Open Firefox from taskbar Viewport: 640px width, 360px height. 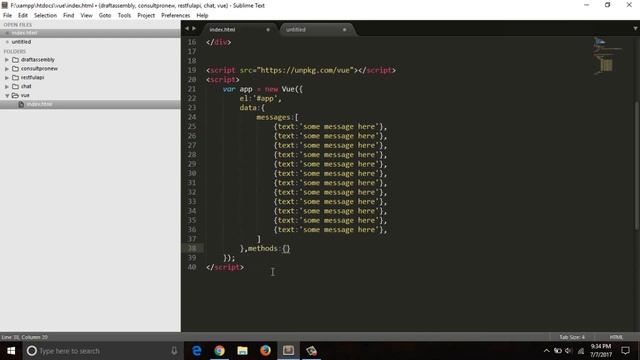pyautogui.click(x=265, y=351)
